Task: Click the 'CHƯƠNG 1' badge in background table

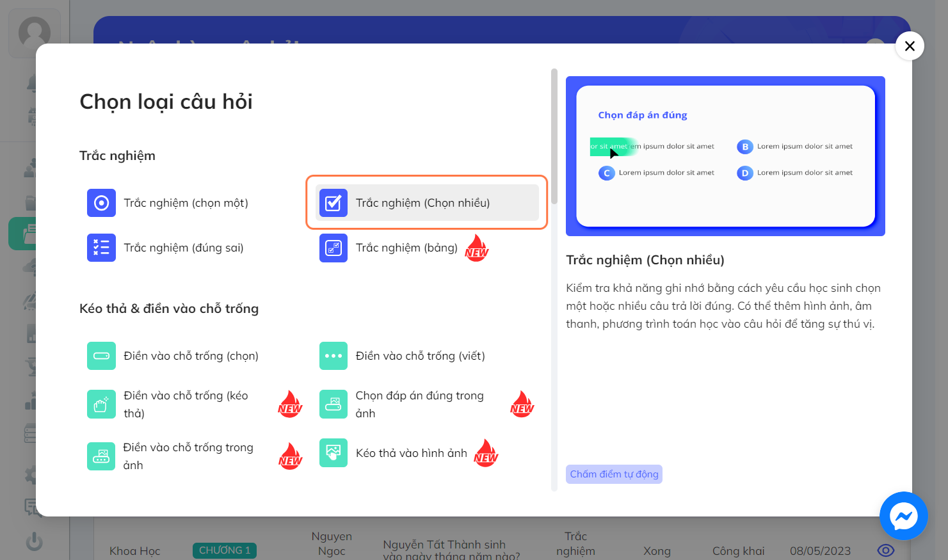Action: pyautogui.click(x=225, y=550)
